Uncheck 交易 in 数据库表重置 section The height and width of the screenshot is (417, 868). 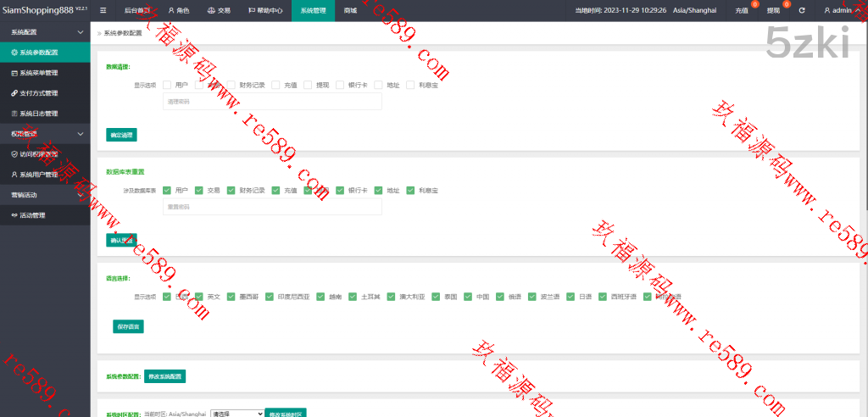199,191
